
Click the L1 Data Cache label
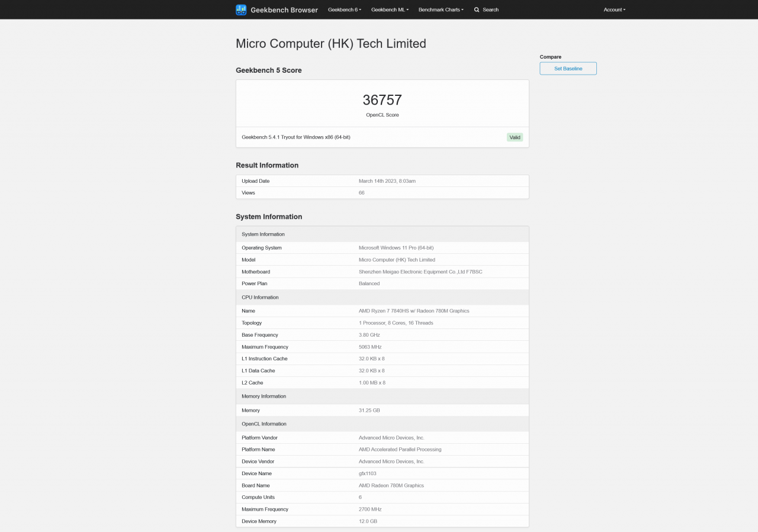point(258,370)
